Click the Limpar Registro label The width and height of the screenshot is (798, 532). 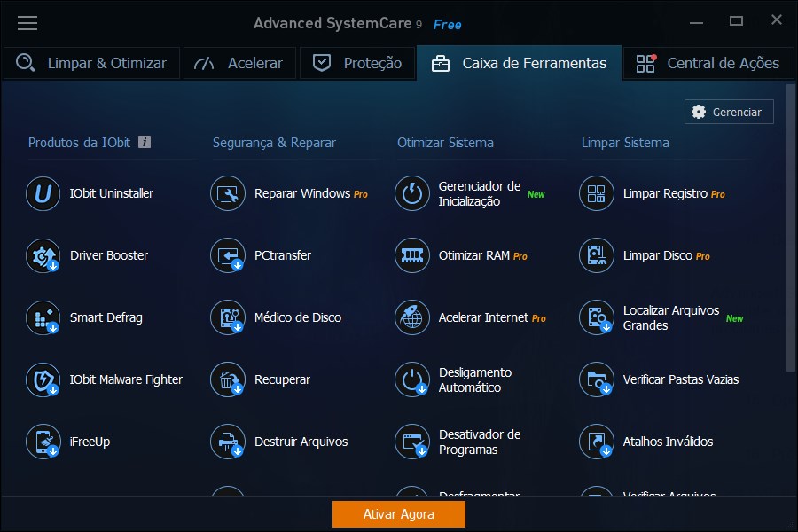coord(666,193)
